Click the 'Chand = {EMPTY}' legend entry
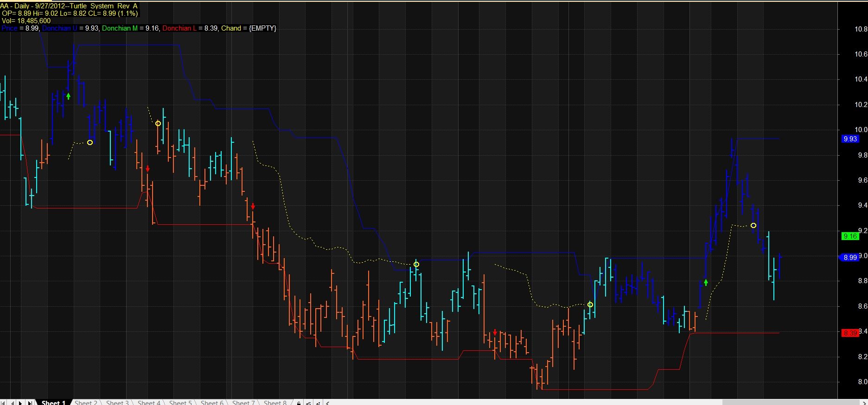 [249, 28]
